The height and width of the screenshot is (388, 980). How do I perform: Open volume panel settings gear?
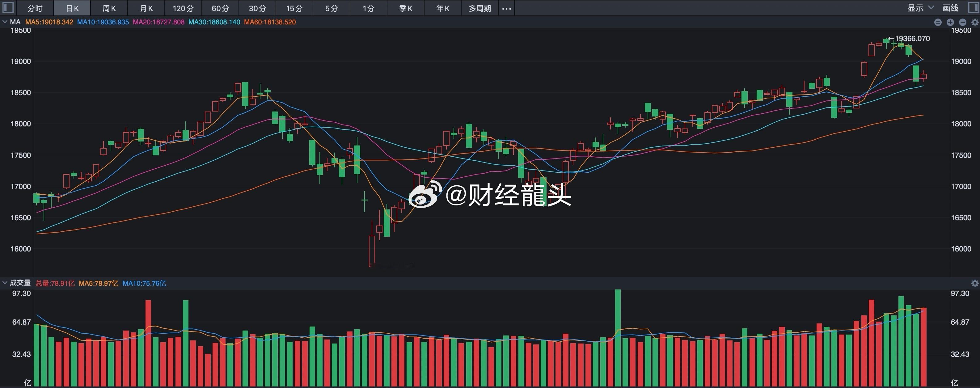click(975, 283)
